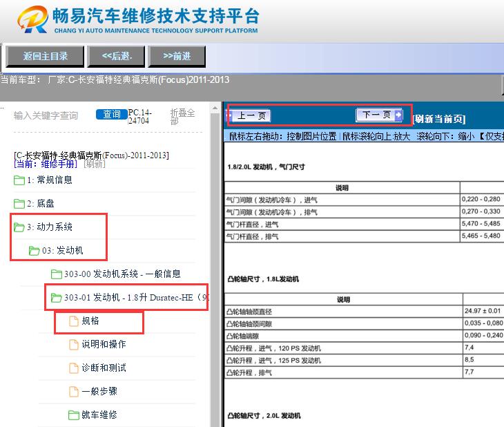
Task: Click folder icon of 303-01 发动机
Action: (x=57, y=298)
